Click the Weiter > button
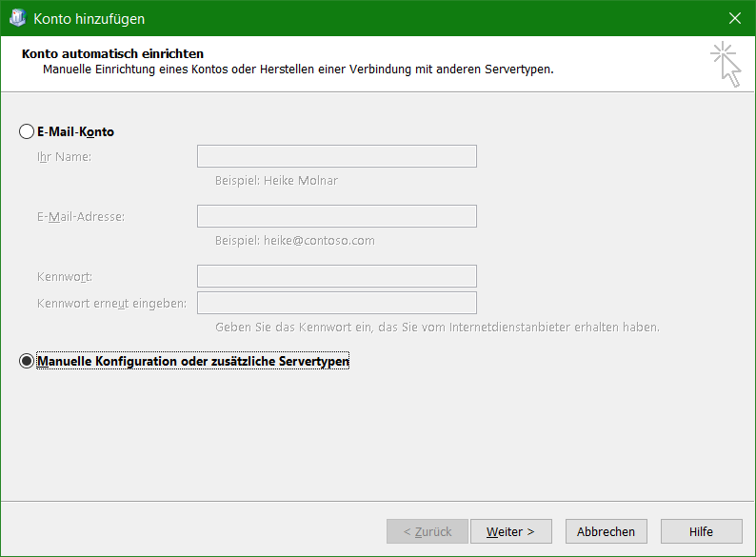756x557 pixels. pyautogui.click(x=511, y=531)
